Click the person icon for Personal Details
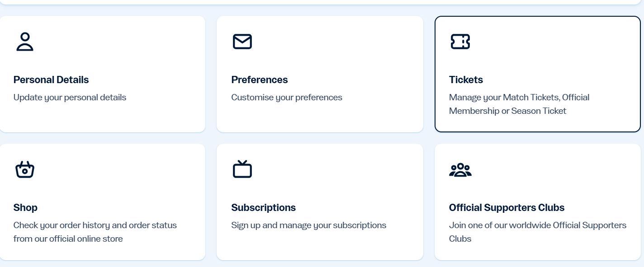The width and height of the screenshot is (644, 267). click(x=25, y=42)
